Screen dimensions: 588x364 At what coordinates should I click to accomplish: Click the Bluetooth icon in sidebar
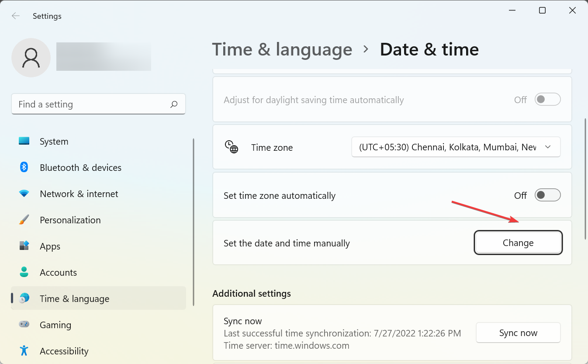24,167
